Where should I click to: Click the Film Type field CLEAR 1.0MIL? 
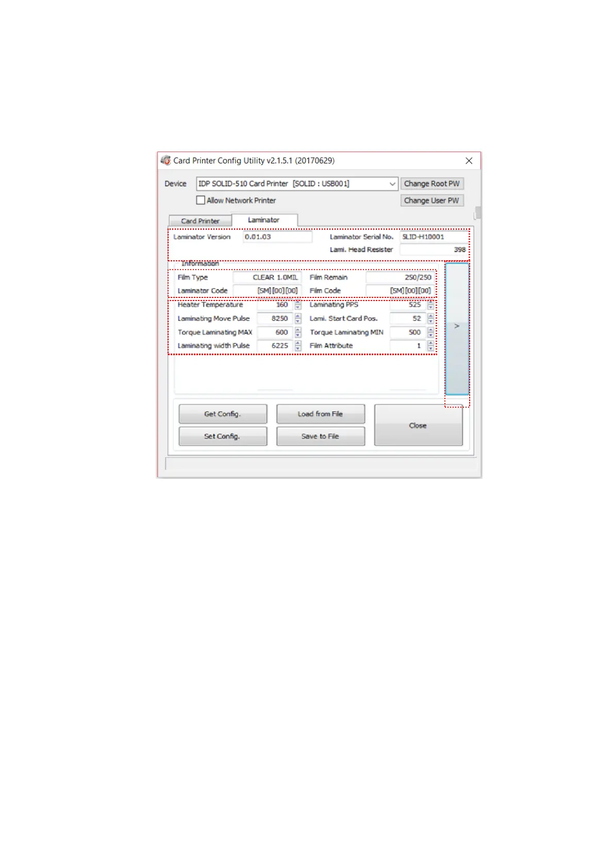click(267, 277)
